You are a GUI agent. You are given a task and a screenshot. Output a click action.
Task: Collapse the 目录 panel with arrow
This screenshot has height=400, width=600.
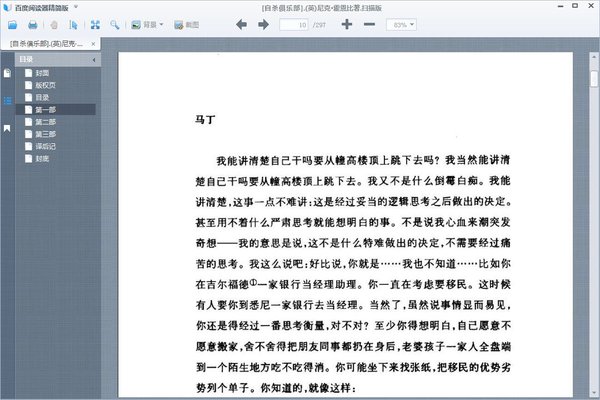[94, 60]
